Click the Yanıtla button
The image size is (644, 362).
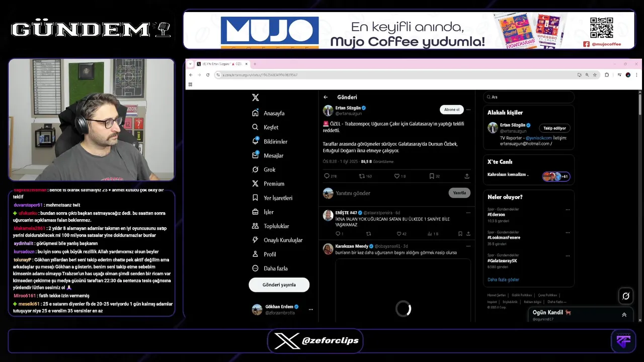pyautogui.click(x=459, y=193)
